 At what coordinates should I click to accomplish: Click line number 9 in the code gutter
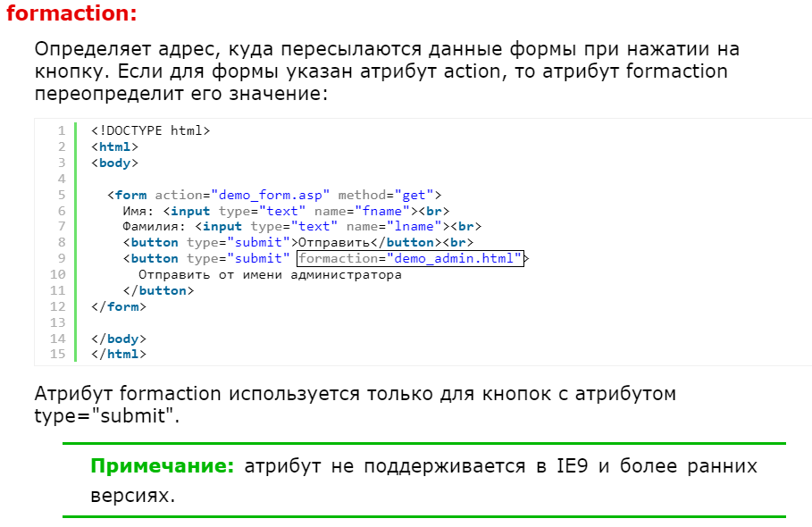(x=62, y=258)
